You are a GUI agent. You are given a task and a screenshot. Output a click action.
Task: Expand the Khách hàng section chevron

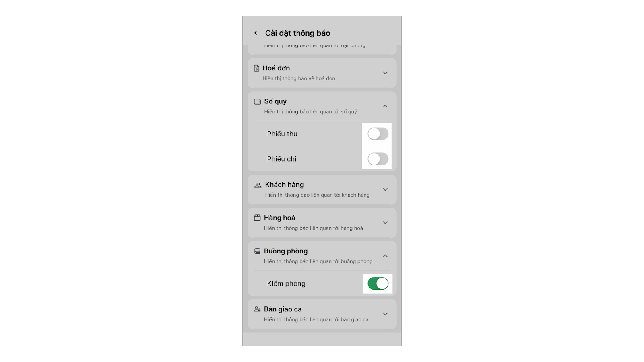click(x=385, y=189)
